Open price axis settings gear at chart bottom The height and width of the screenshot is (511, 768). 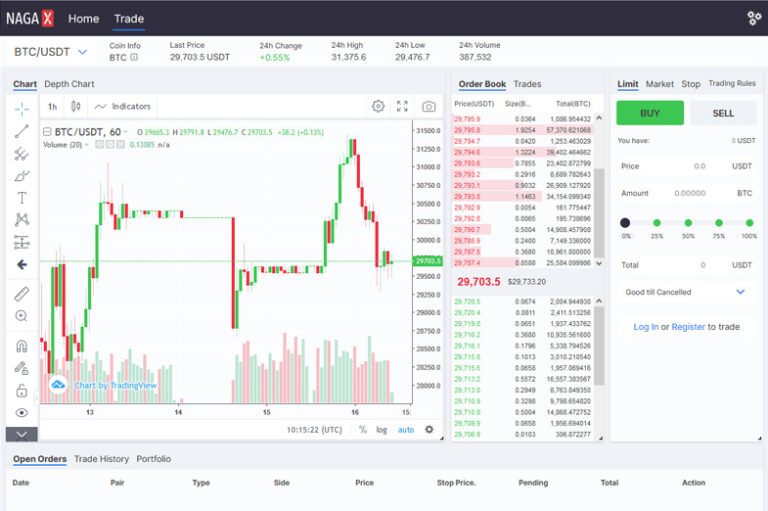point(429,430)
